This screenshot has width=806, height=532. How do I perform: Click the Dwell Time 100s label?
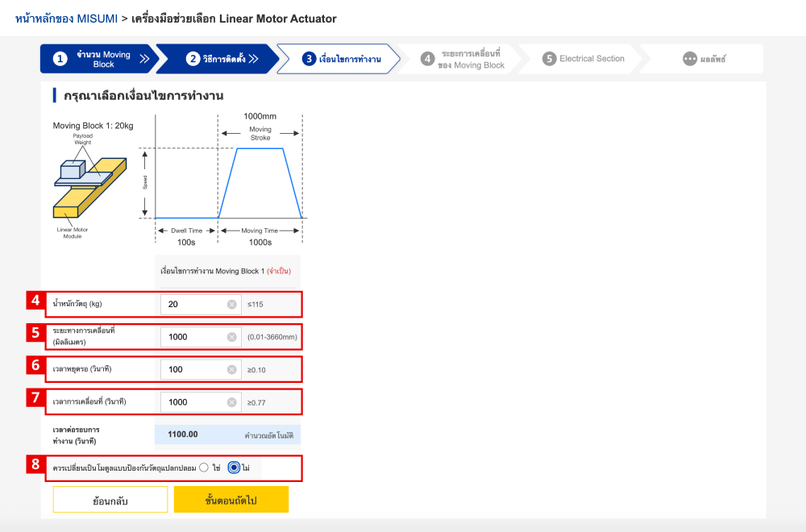click(x=186, y=236)
